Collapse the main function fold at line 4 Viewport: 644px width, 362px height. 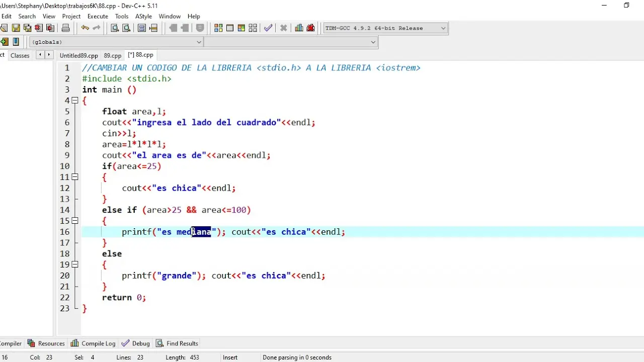point(75,101)
